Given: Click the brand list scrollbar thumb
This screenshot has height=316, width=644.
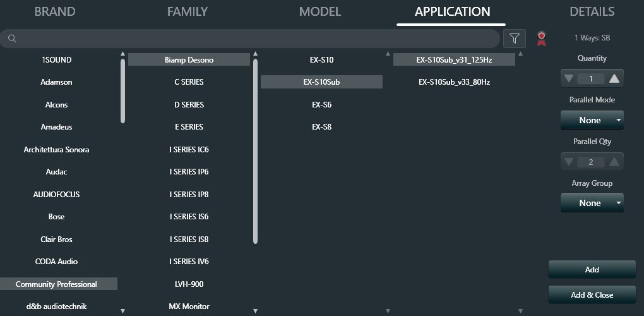Looking at the screenshot, I should coord(123,91).
